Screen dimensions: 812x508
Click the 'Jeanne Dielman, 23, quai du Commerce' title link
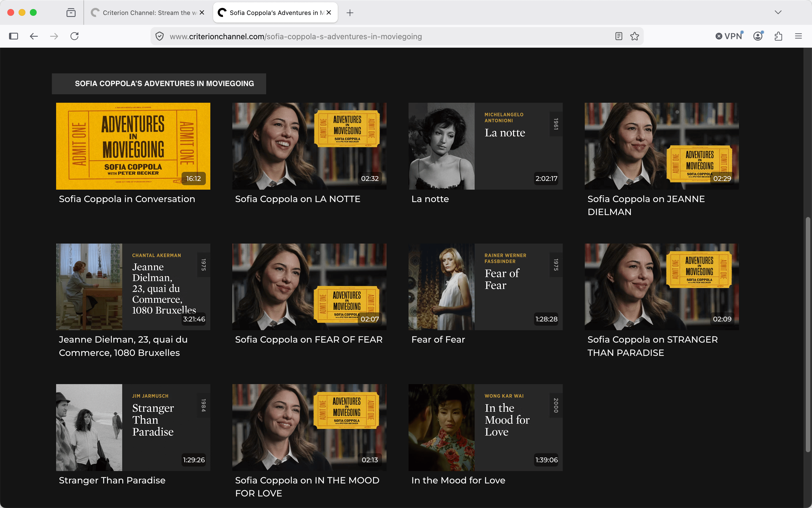[123, 346]
